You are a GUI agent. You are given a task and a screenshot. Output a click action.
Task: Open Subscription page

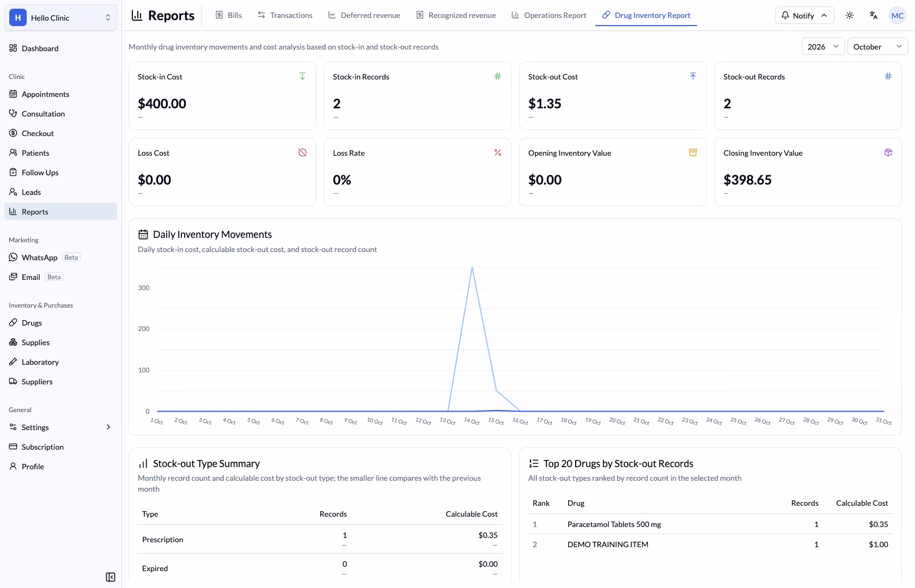click(60, 447)
